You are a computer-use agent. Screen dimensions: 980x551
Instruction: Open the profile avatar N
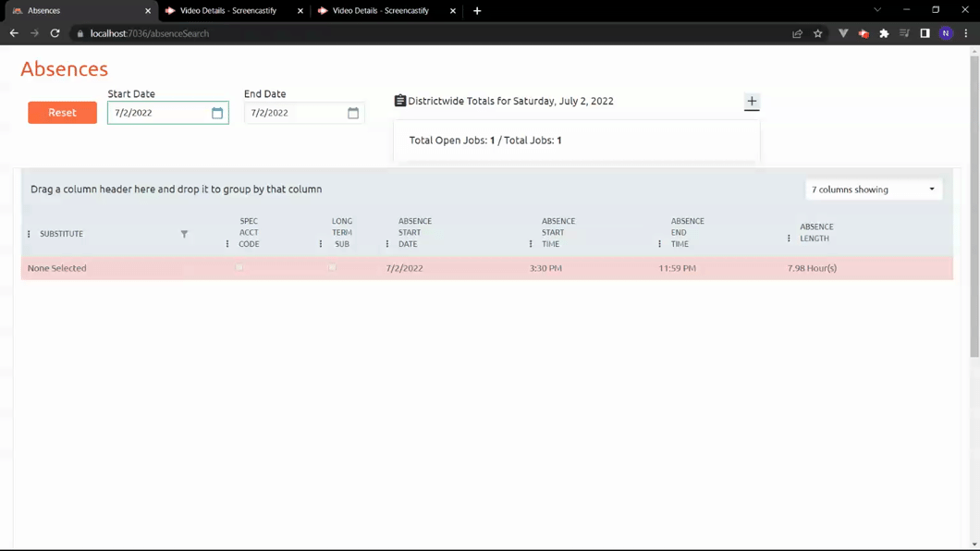coord(946,33)
